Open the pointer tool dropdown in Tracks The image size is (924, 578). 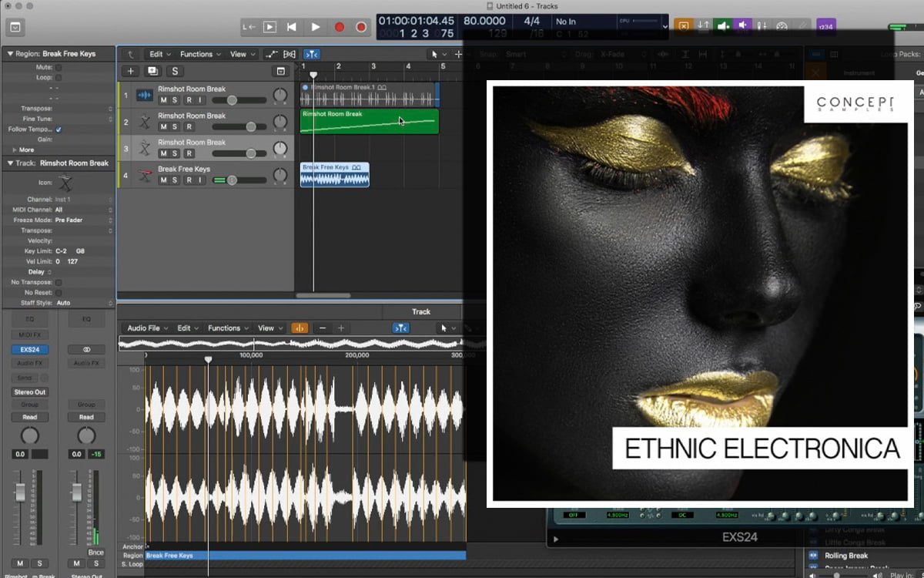coord(438,54)
